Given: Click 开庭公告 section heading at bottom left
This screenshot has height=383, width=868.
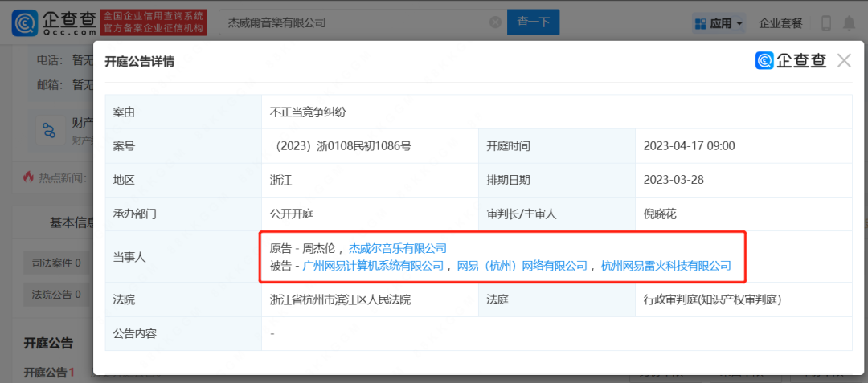Looking at the screenshot, I should coord(48,343).
